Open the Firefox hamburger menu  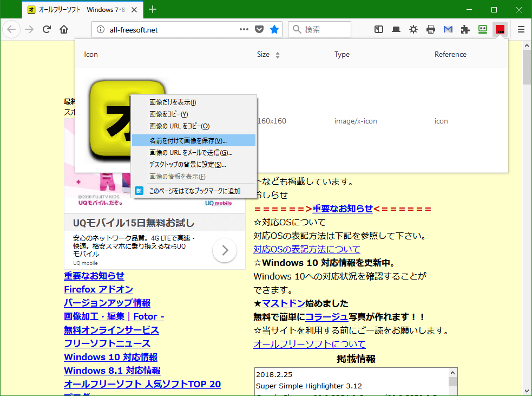[x=521, y=30]
